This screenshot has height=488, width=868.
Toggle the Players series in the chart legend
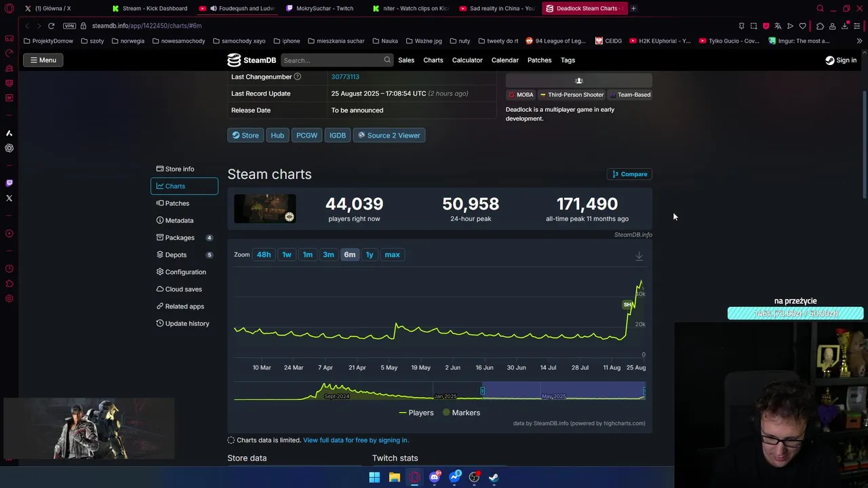[x=416, y=413]
